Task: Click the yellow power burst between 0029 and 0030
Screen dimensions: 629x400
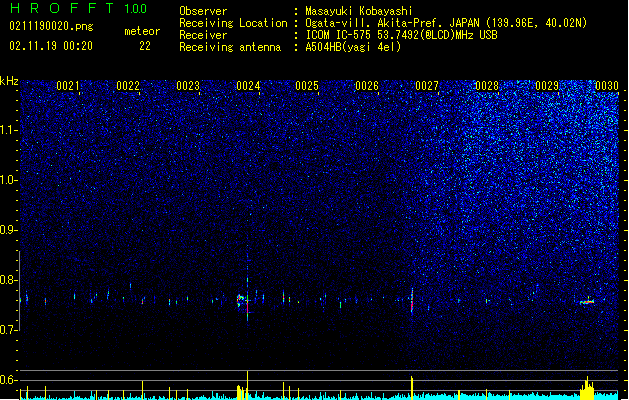Action: point(587,388)
